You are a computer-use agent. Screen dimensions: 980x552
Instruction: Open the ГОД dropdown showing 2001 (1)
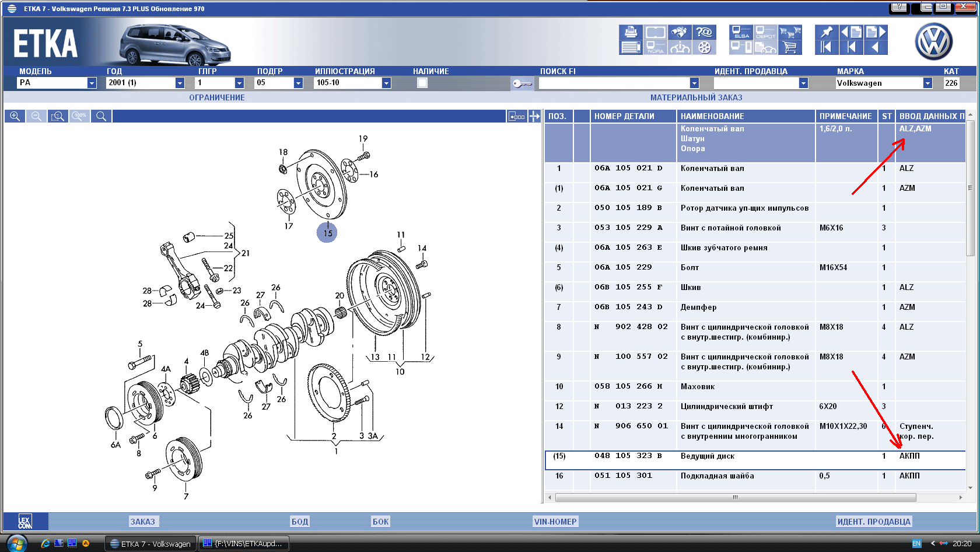[180, 83]
